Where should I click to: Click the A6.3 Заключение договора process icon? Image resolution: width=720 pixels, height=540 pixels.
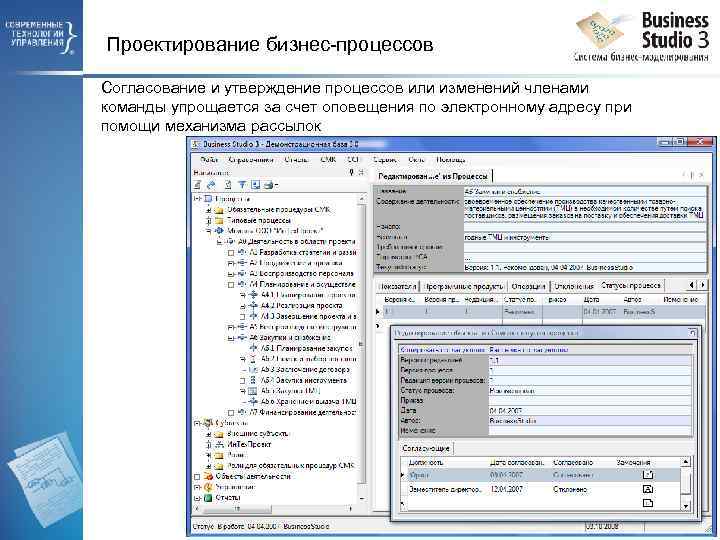[253, 370]
